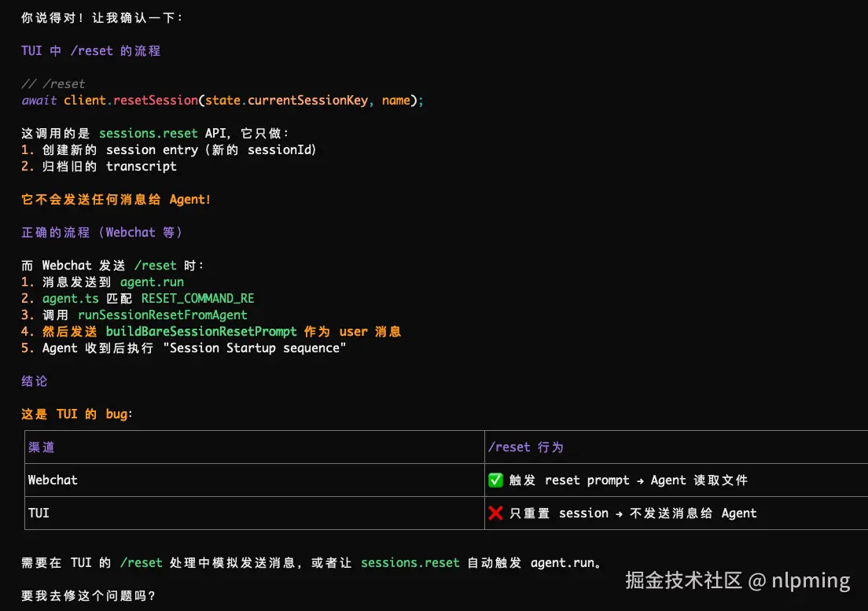Image resolution: width=868 pixels, height=611 pixels.
Task: Click the green checkmark icon in Webchat row
Action: tap(495, 480)
